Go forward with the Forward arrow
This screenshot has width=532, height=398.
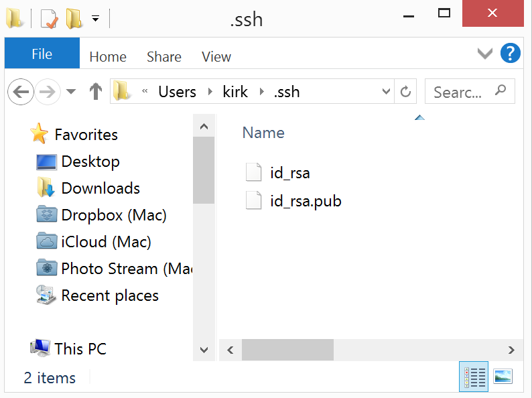(48, 92)
